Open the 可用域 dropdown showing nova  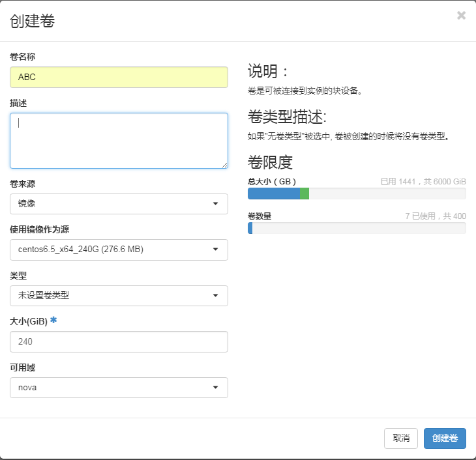[x=119, y=388]
